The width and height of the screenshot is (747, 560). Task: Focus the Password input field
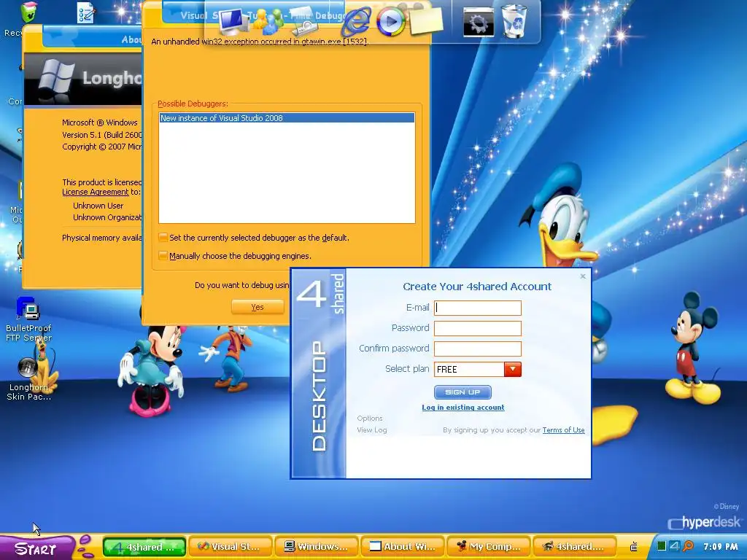tap(478, 328)
